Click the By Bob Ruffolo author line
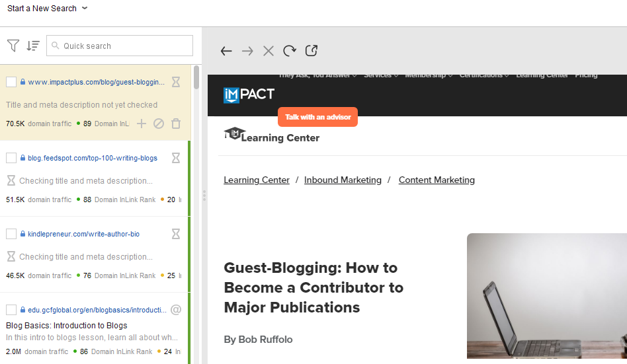This screenshot has height=364, width=627. tap(259, 340)
